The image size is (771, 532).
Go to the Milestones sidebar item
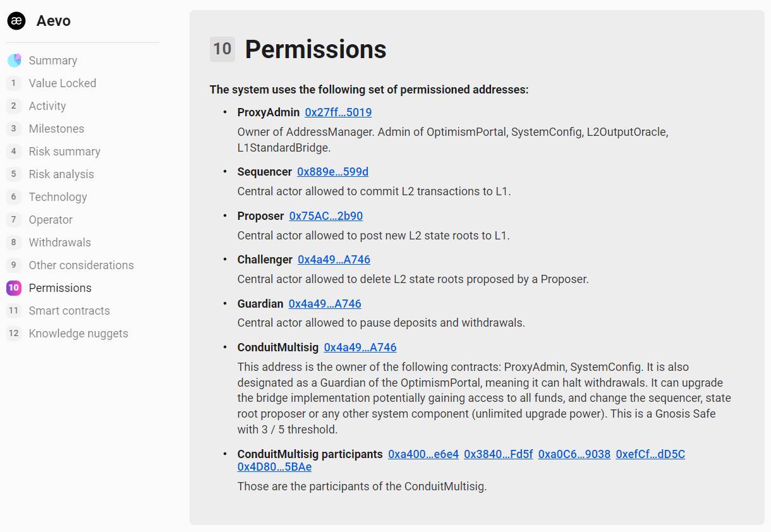[x=56, y=129]
